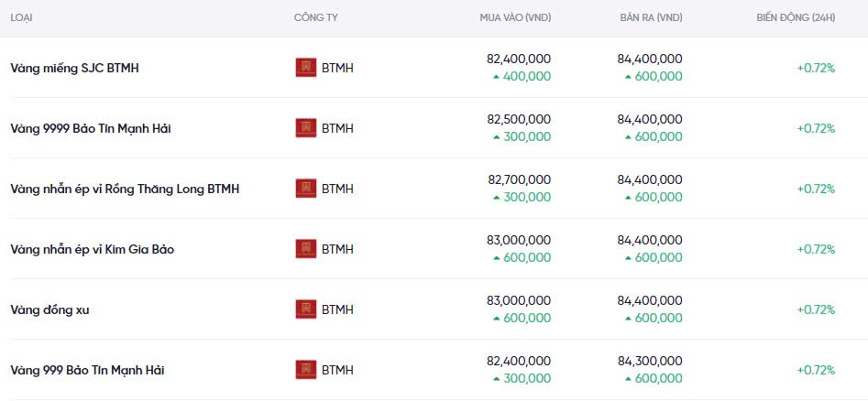
Task: Click the 82,500,000 buy price
Action: point(519,119)
